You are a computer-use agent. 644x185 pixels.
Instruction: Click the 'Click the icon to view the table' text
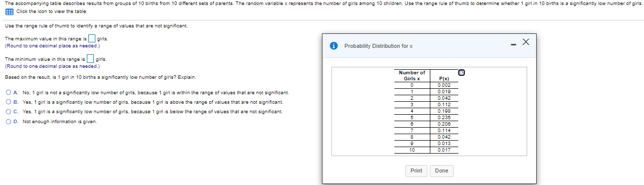[x=52, y=11]
